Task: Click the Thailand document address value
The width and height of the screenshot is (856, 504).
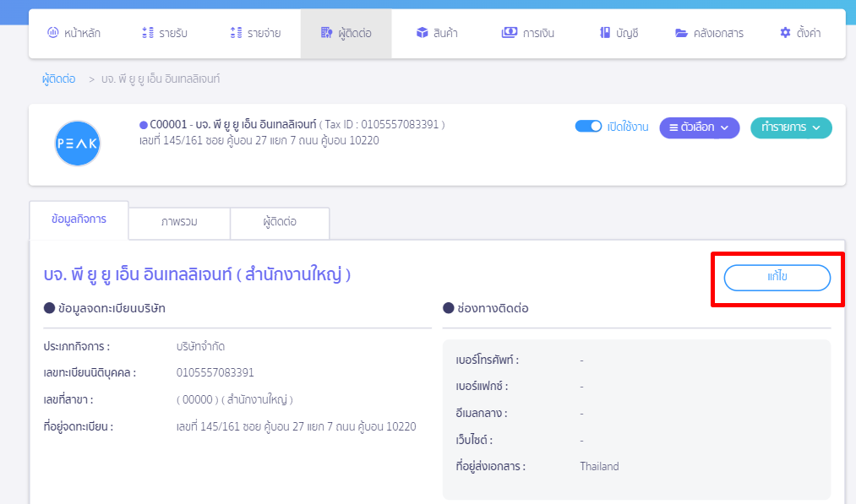Action: [x=599, y=466]
